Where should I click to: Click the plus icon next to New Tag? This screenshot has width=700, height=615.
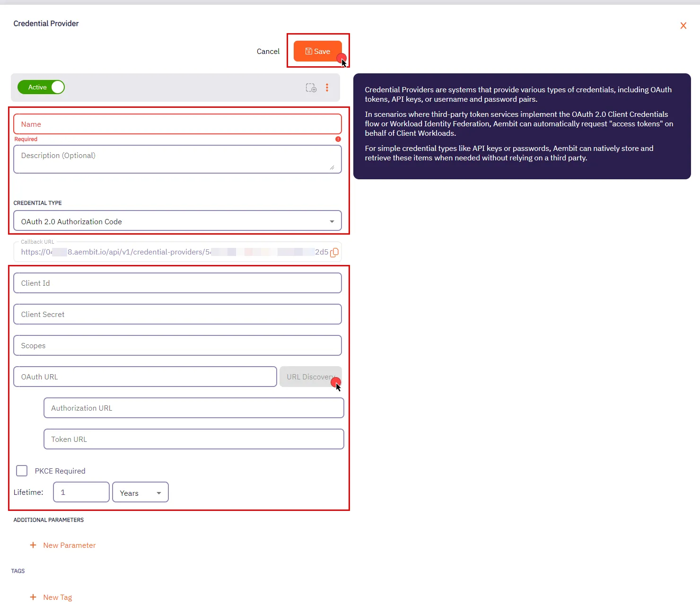33,597
